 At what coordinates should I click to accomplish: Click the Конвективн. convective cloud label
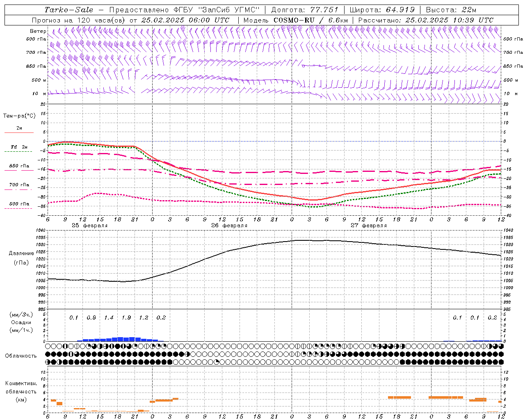click(21, 383)
